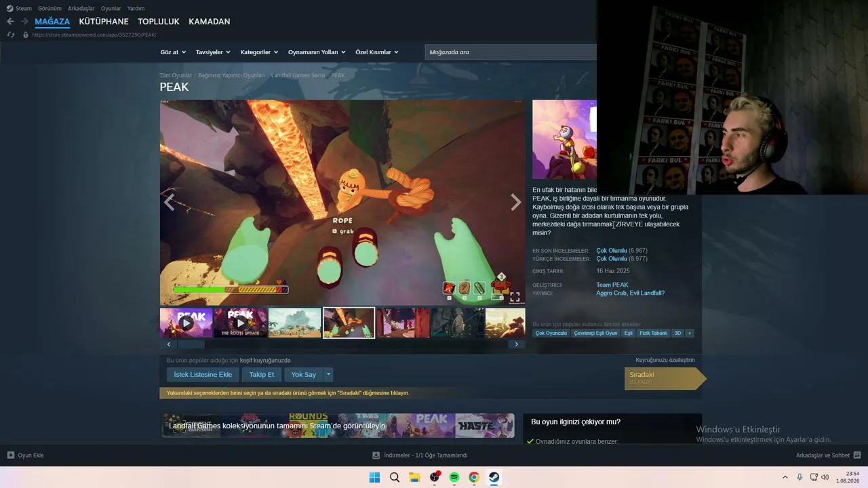The image size is (868, 488).
Task: Open the arrow dropdown next to Yok Say
Action: click(x=328, y=374)
